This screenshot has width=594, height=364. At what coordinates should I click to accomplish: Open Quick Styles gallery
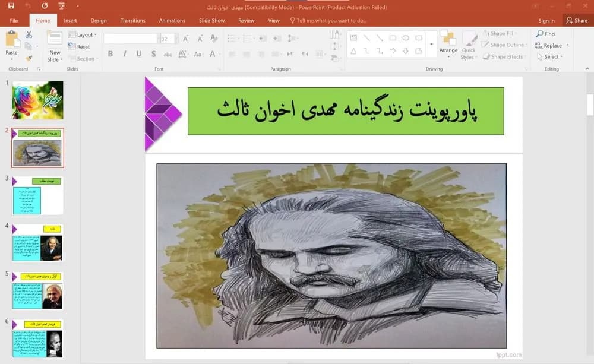point(469,45)
